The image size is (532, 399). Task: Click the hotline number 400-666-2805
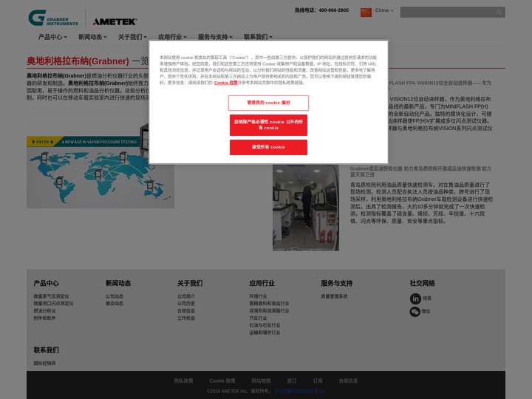point(333,10)
